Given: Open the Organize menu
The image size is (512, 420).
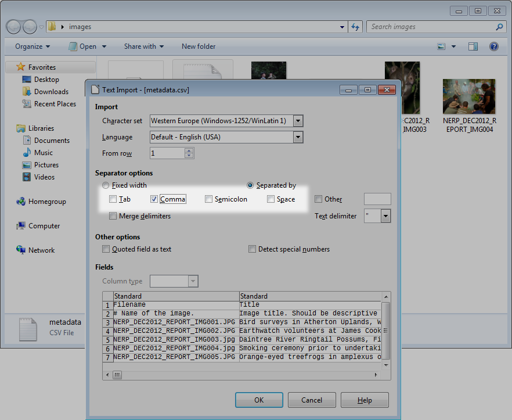Looking at the screenshot, I should coord(33,46).
